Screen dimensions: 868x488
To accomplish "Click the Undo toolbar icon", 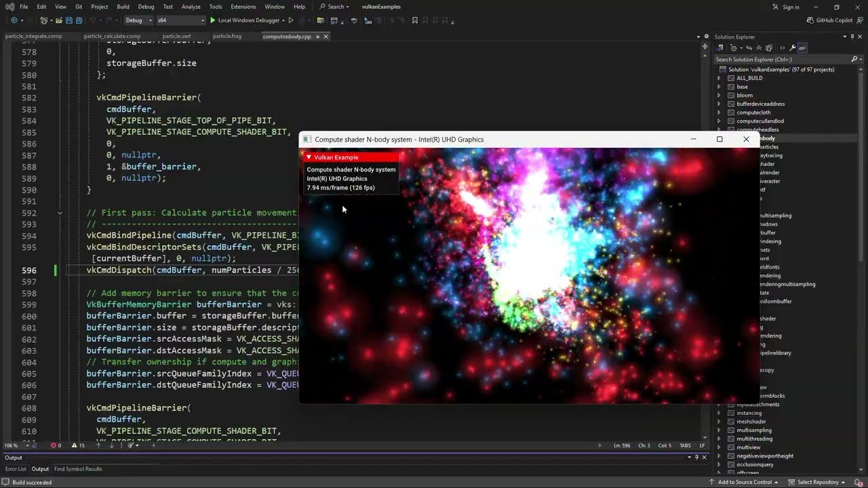I will (92, 20).
